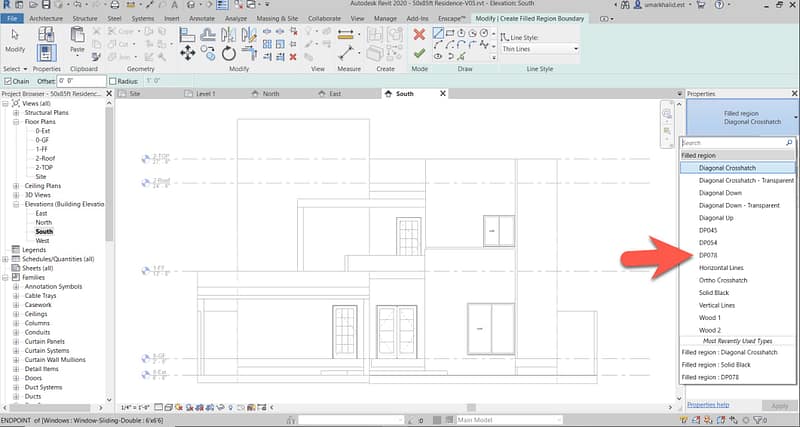Click the Properties help link
This screenshot has height=427, width=800.
(x=707, y=404)
